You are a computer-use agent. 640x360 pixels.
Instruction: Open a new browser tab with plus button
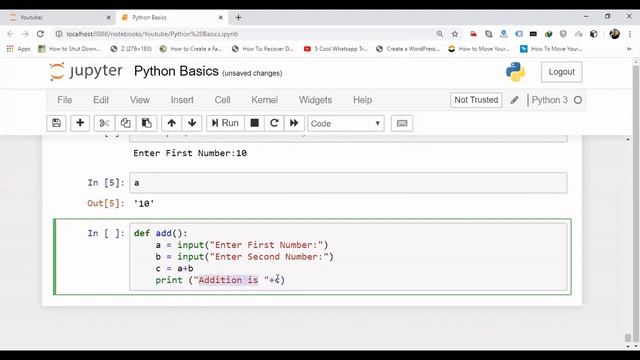(x=238, y=18)
